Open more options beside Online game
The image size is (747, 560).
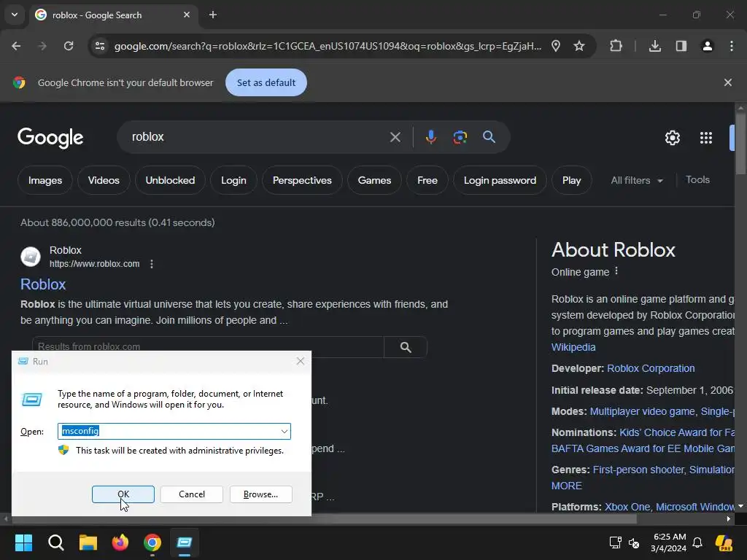click(616, 271)
